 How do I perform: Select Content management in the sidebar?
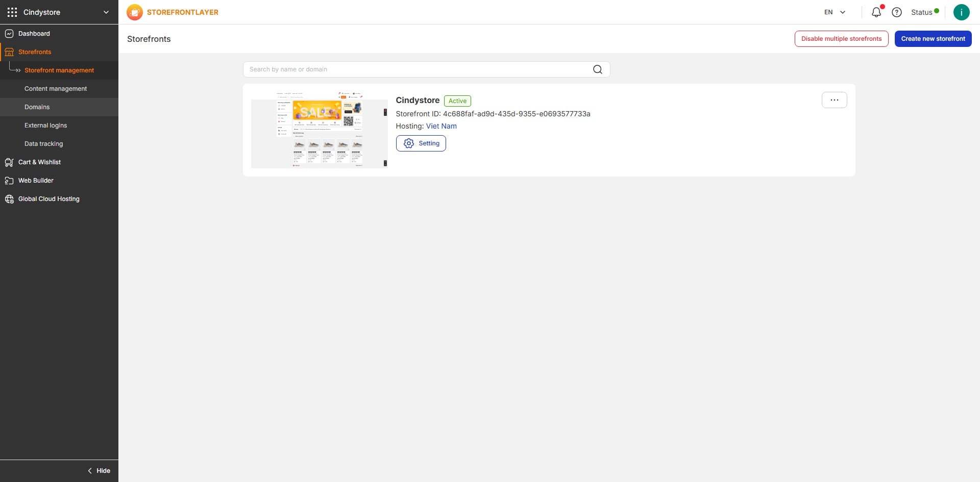pyautogui.click(x=56, y=88)
